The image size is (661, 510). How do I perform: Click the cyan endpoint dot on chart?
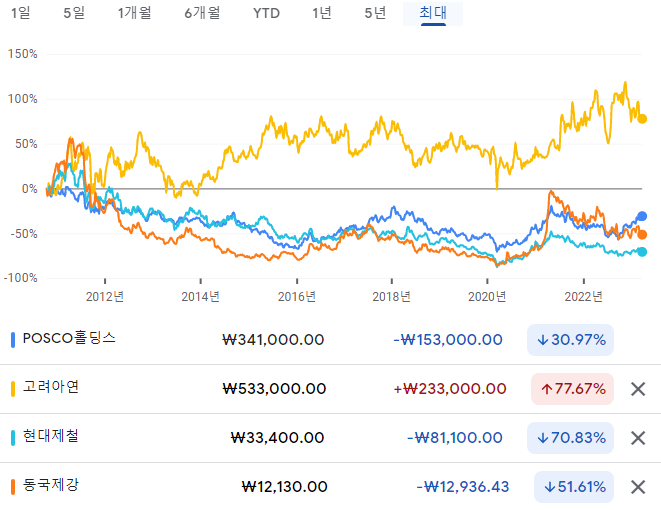coord(642,252)
